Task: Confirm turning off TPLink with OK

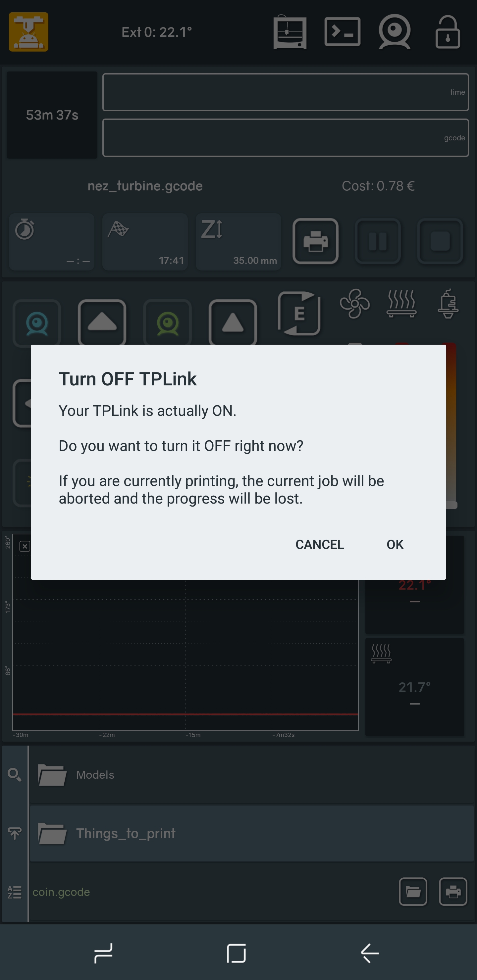Action: [x=395, y=544]
